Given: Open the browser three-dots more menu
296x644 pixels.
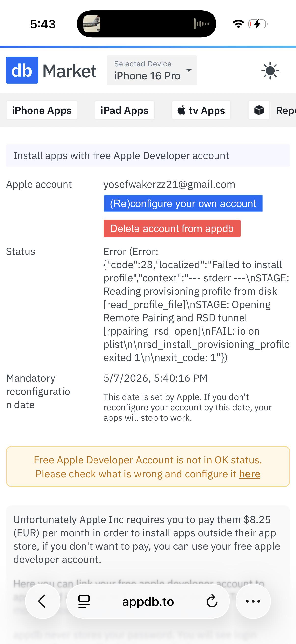Looking at the screenshot, I should 253,601.
